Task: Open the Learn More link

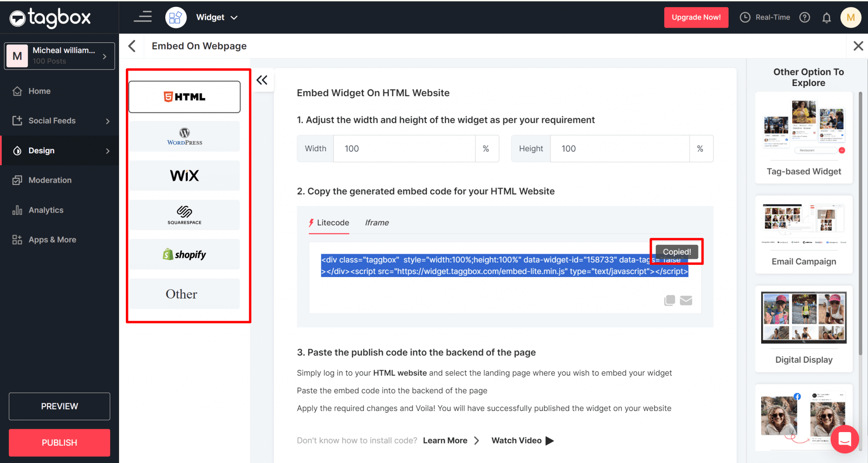Action: 445,440
